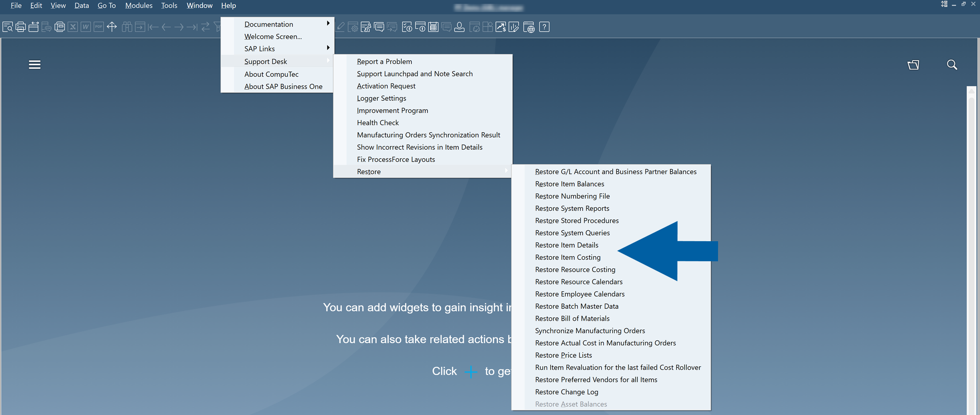
Task: Click the question mark Help icon
Action: pyautogui.click(x=544, y=27)
